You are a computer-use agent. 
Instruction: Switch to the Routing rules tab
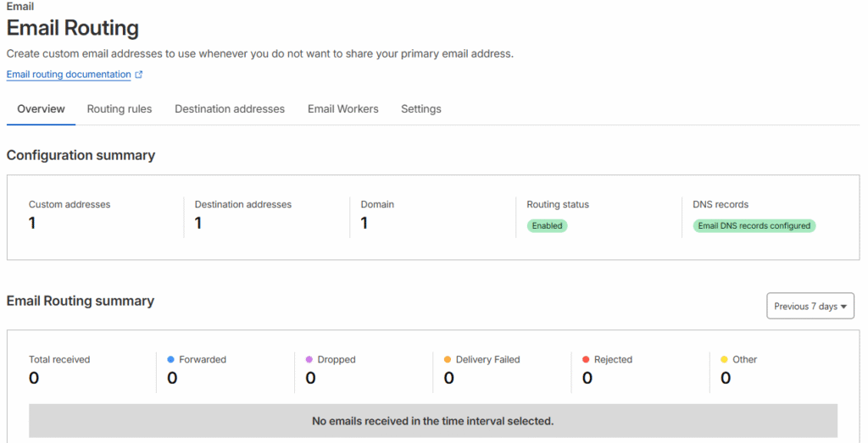pyautogui.click(x=119, y=109)
